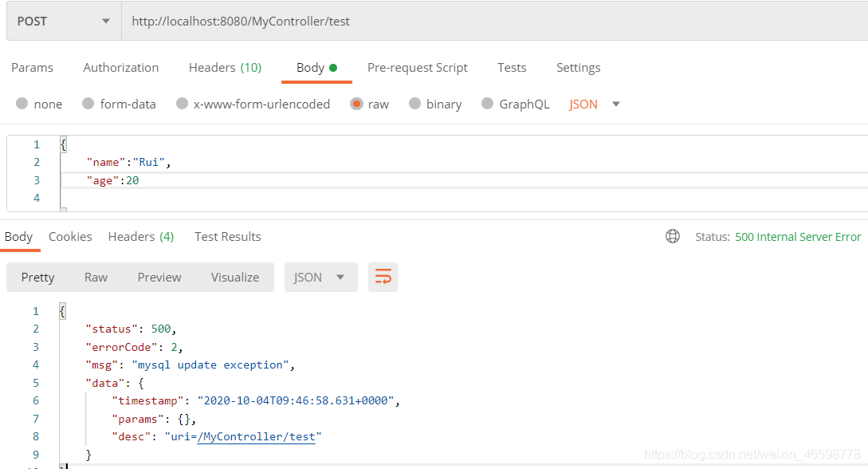Open the Authorization tab

[120, 68]
